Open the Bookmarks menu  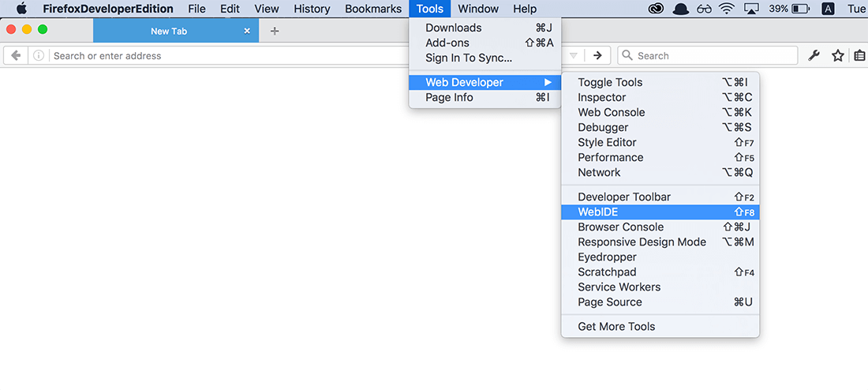pos(373,9)
